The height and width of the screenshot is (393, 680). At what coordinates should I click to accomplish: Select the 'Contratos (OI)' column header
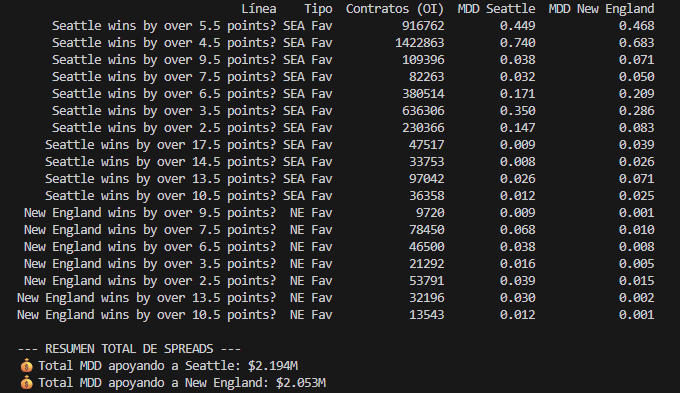pyautogui.click(x=395, y=9)
